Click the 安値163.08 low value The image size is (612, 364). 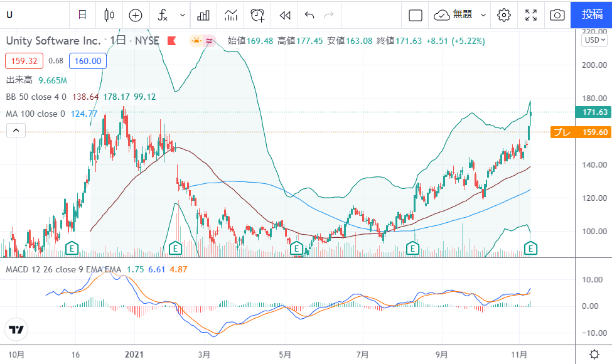[350, 41]
